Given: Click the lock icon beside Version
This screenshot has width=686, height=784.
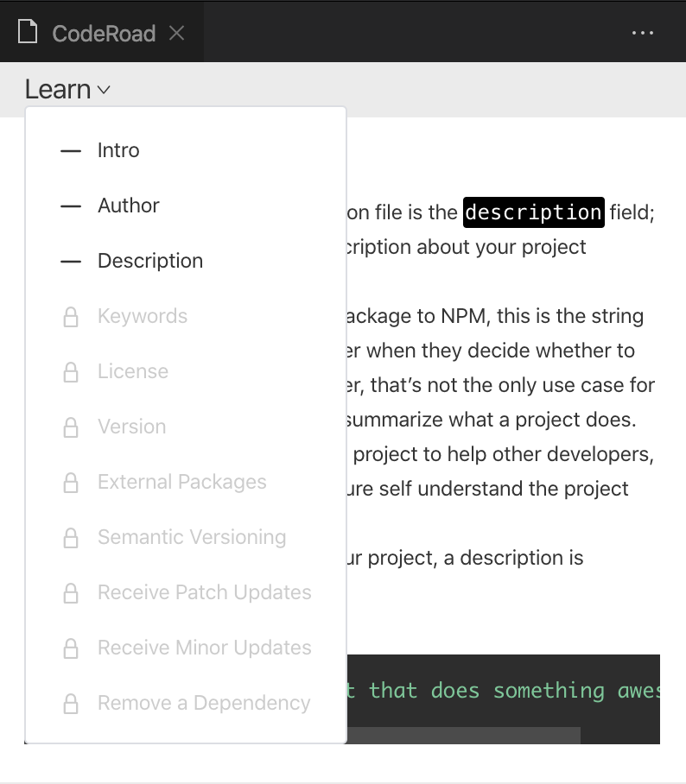Looking at the screenshot, I should coord(71,427).
